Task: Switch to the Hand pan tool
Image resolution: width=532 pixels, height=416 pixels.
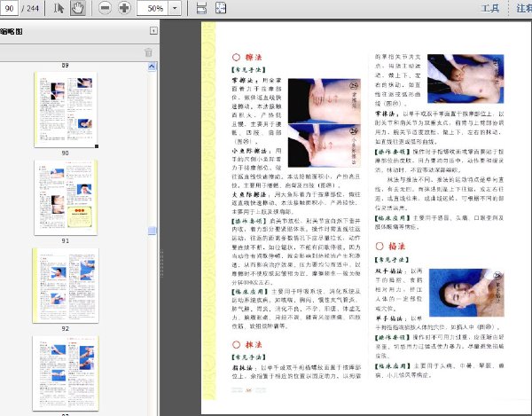Action: [78, 8]
